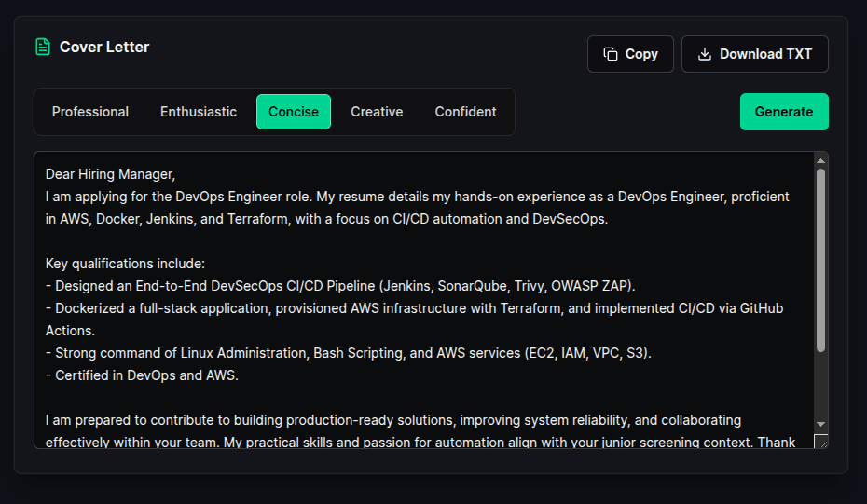The image size is (867, 504).
Task: Click the 'Certified in DevOps and AWS.' line
Action: (142, 375)
